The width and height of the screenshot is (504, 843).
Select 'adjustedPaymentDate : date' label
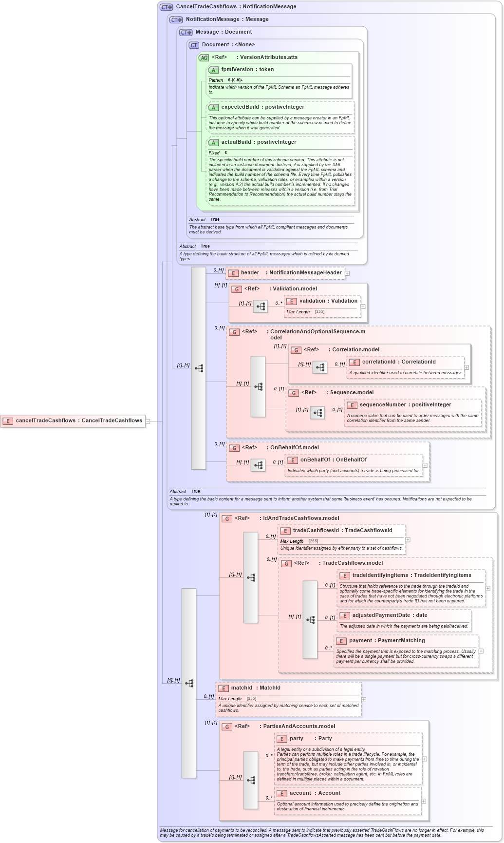390,615
